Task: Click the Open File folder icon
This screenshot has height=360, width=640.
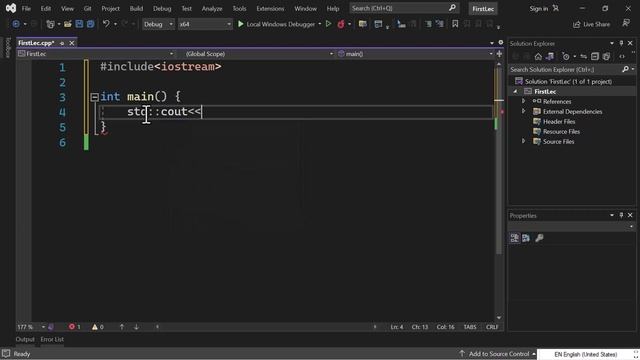Action: pyautogui.click(x=68, y=24)
